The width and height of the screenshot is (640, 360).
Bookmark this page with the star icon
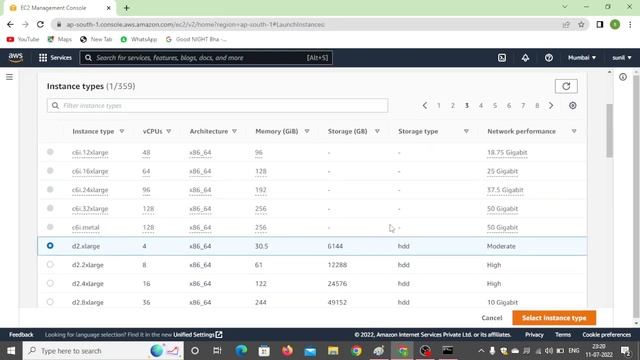point(581,24)
